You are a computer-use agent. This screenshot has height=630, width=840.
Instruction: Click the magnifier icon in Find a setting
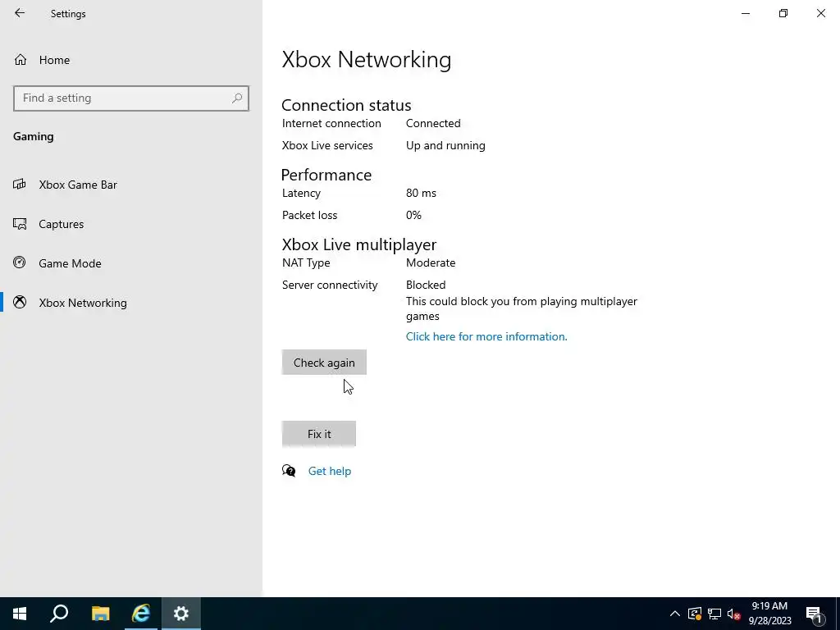pyautogui.click(x=237, y=98)
